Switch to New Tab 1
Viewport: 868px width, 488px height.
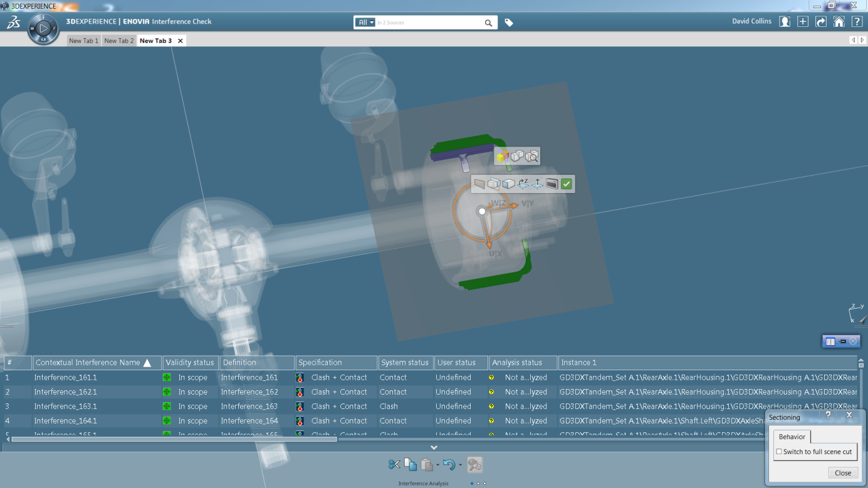[83, 41]
